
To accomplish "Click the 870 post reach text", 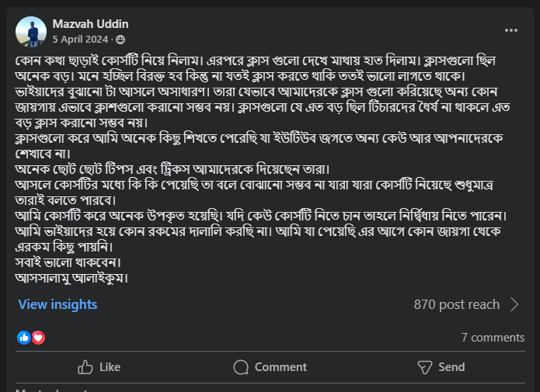I will coord(457,304).
